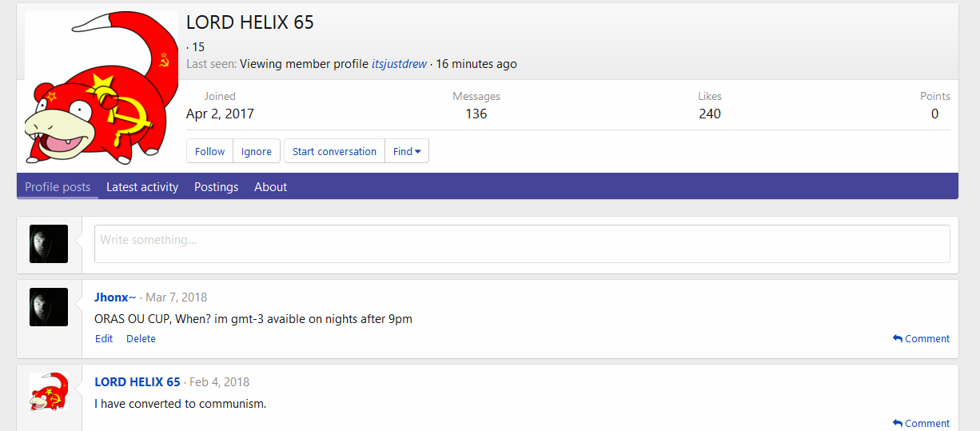This screenshot has height=431, width=980.
Task: Click the 'I have converted to communism.' text
Action: click(x=181, y=403)
